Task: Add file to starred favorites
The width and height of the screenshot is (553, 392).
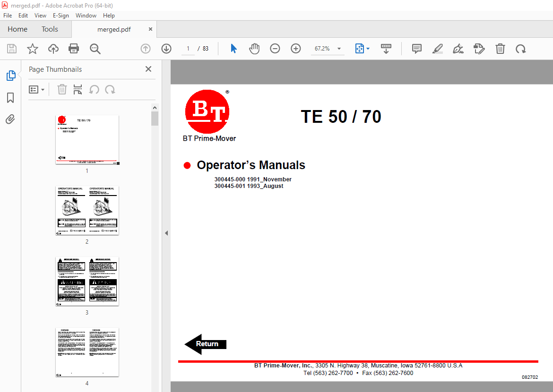Action: (x=33, y=49)
